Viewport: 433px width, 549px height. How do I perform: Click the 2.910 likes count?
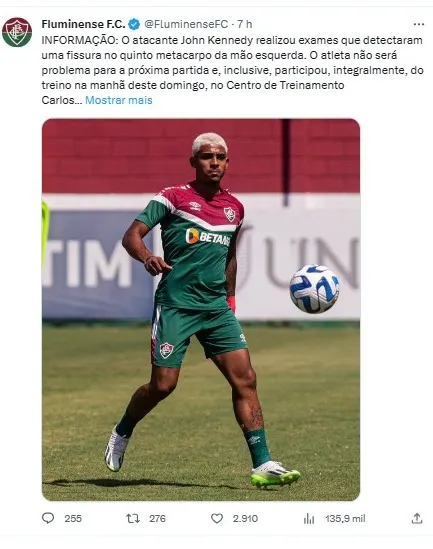click(245, 519)
